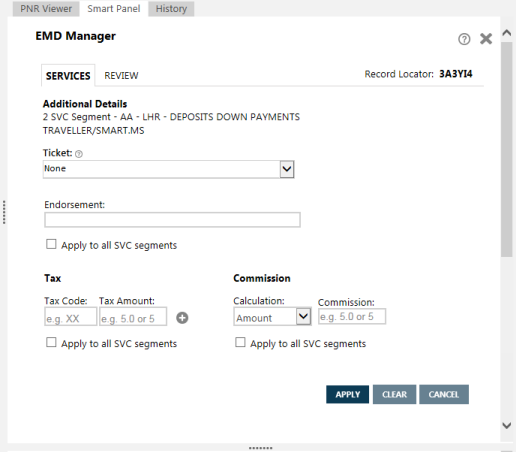516x452 pixels.
Task: Open the PNR Viewer tab
Action: pos(46,9)
